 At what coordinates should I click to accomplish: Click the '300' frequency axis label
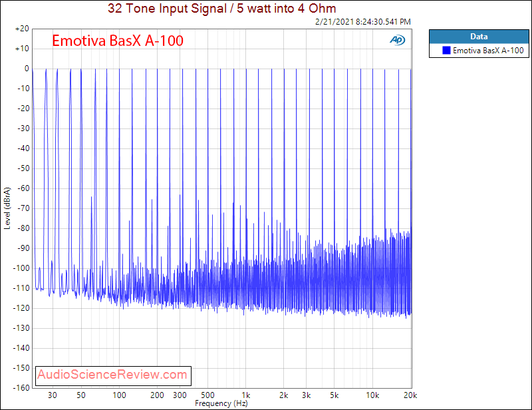(180, 395)
